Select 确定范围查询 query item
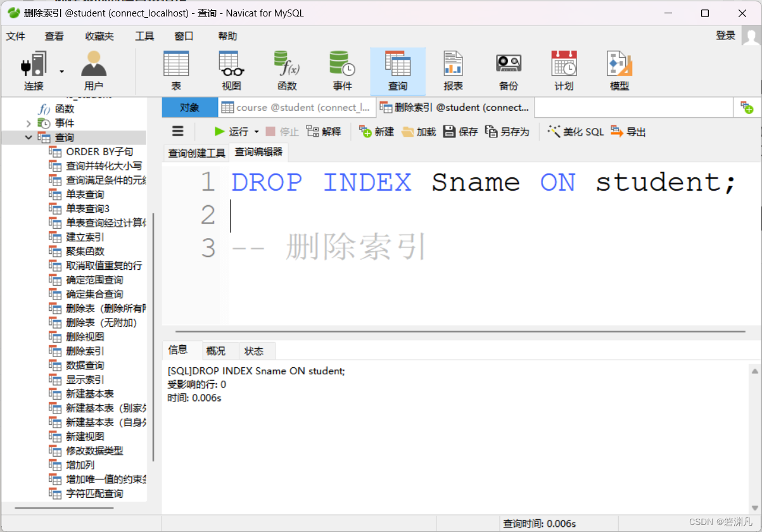The width and height of the screenshot is (762, 532). point(86,280)
